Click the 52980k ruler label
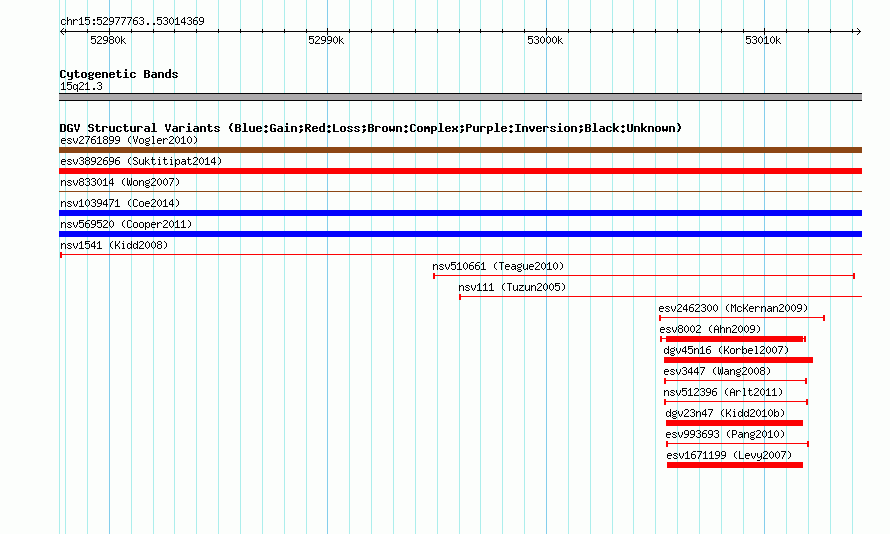 pyautogui.click(x=108, y=40)
